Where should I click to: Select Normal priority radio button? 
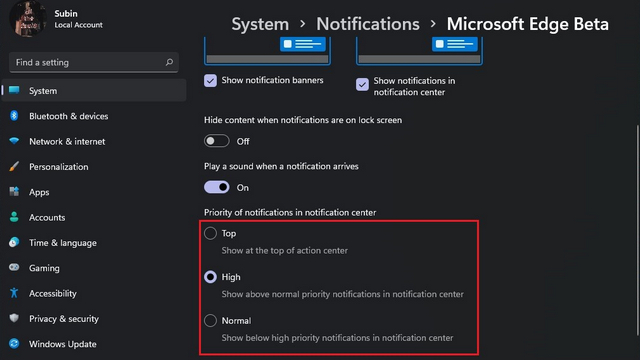point(210,320)
